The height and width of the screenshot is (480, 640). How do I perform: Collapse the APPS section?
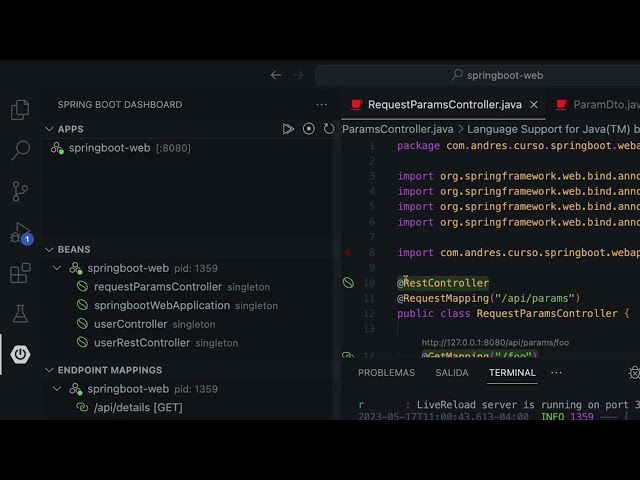49,129
